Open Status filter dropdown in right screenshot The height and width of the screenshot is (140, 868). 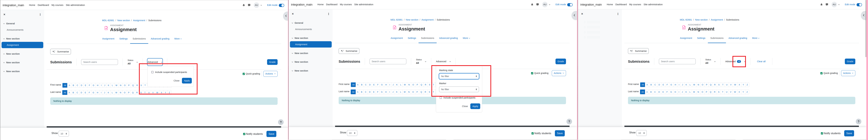tap(710, 61)
